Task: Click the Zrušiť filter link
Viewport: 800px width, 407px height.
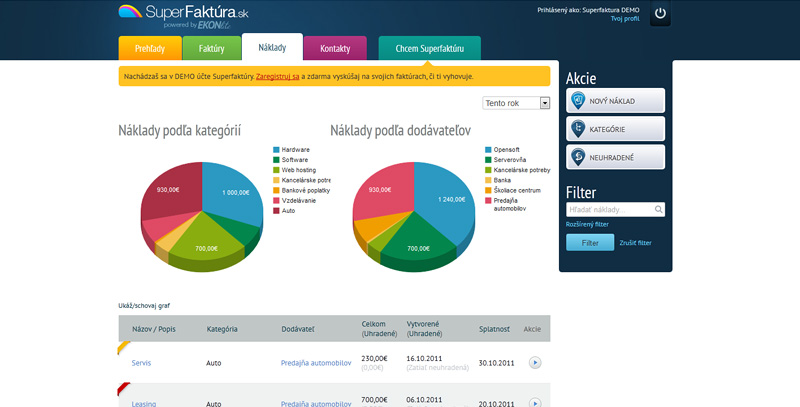Action: coord(635,243)
